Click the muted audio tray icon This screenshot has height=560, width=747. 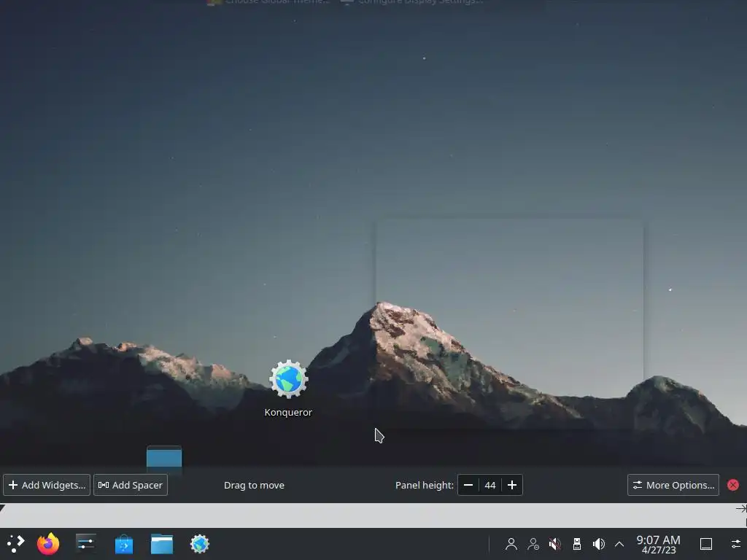555,544
